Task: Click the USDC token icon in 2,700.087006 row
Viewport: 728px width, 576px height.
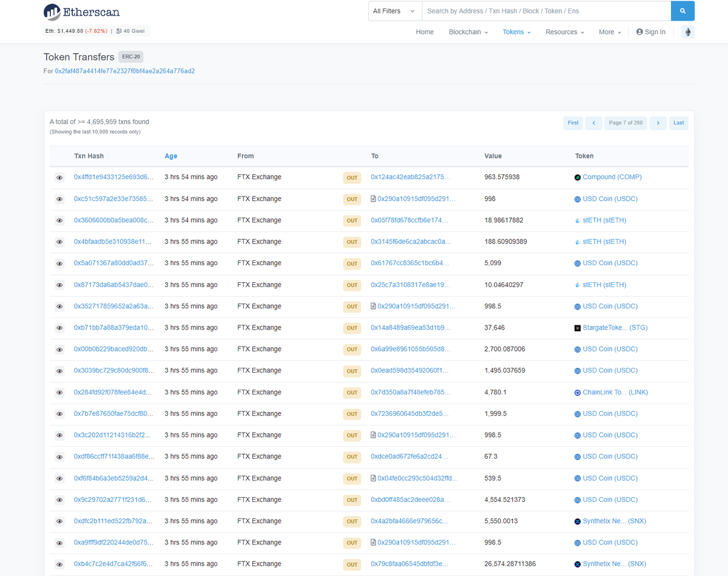Action: click(x=578, y=349)
